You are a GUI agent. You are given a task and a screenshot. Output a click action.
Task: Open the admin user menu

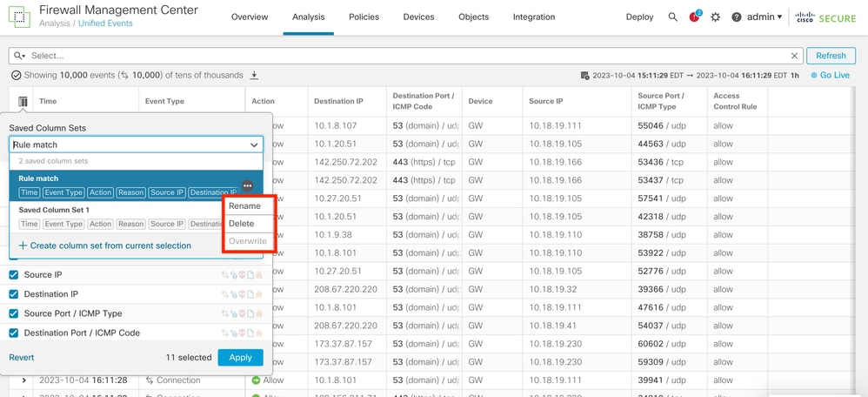[x=764, y=17]
